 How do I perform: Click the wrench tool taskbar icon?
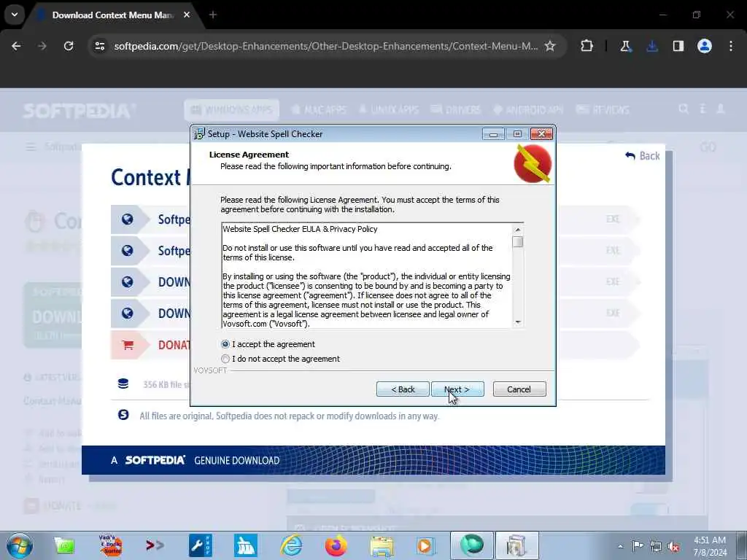[x=201, y=545]
